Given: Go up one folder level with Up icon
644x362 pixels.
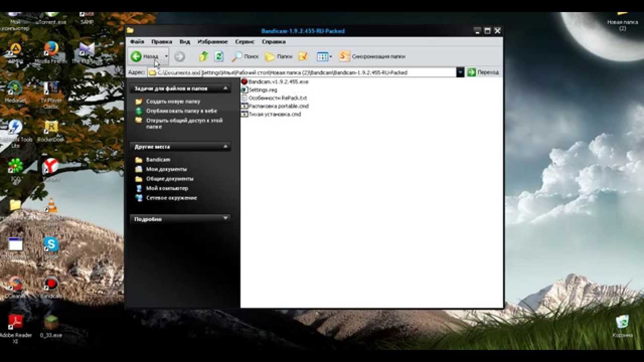Looking at the screenshot, I should click(x=203, y=56).
